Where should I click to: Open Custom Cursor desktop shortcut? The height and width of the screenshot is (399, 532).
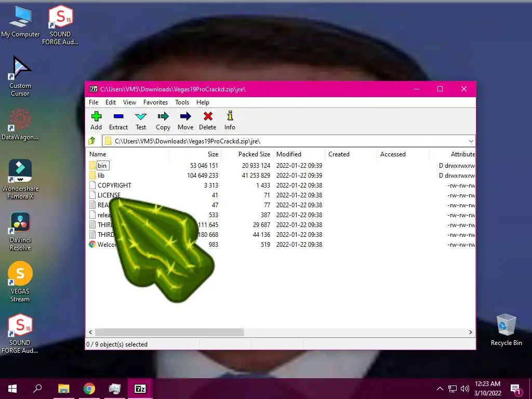20,77
